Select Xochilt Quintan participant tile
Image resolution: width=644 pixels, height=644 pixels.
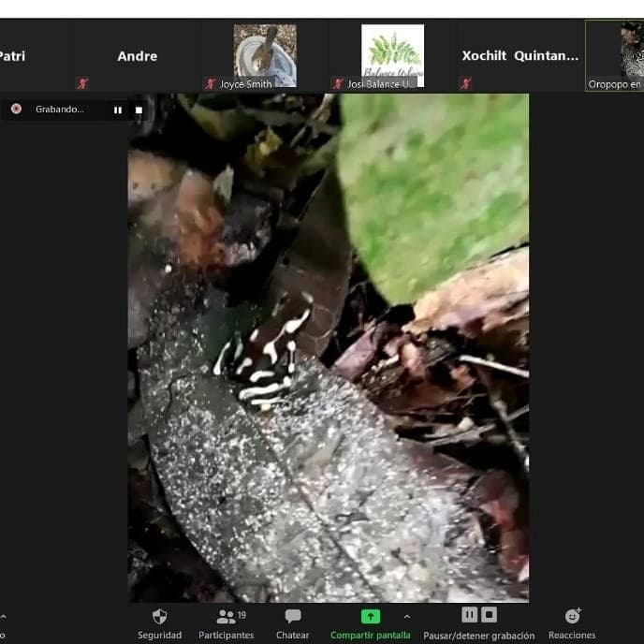pyautogui.click(x=520, y=56)
